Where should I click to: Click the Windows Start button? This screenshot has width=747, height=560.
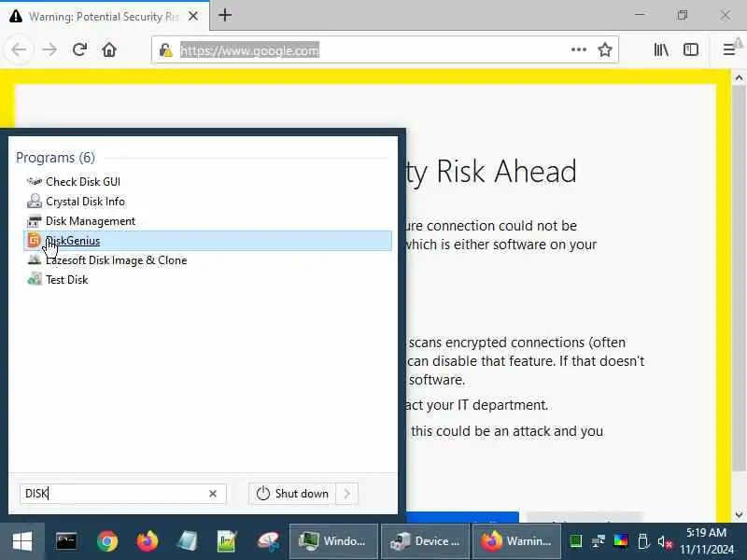pyautogui.click(x=21, y=541)
